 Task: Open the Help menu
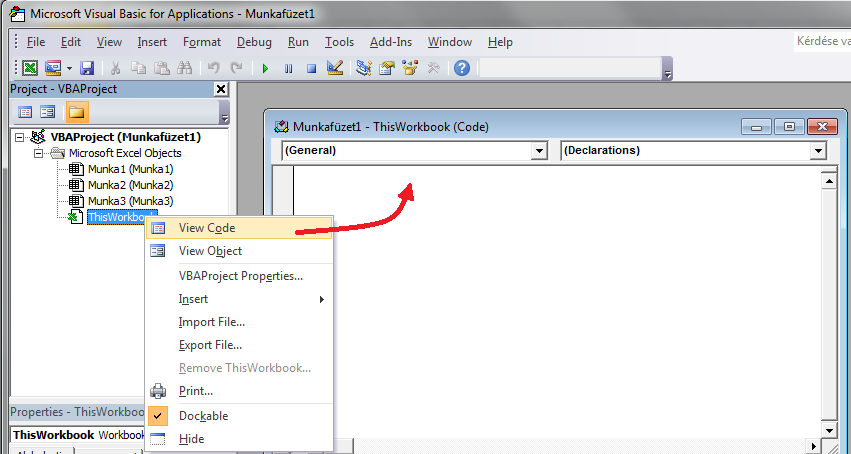click(500, 42)
